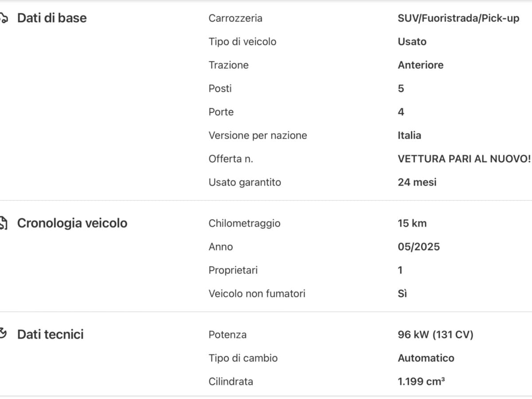Viewport: 532px width, 399px height.
Task: Select the Dati tecnici section heading
Action: point(50,334)
